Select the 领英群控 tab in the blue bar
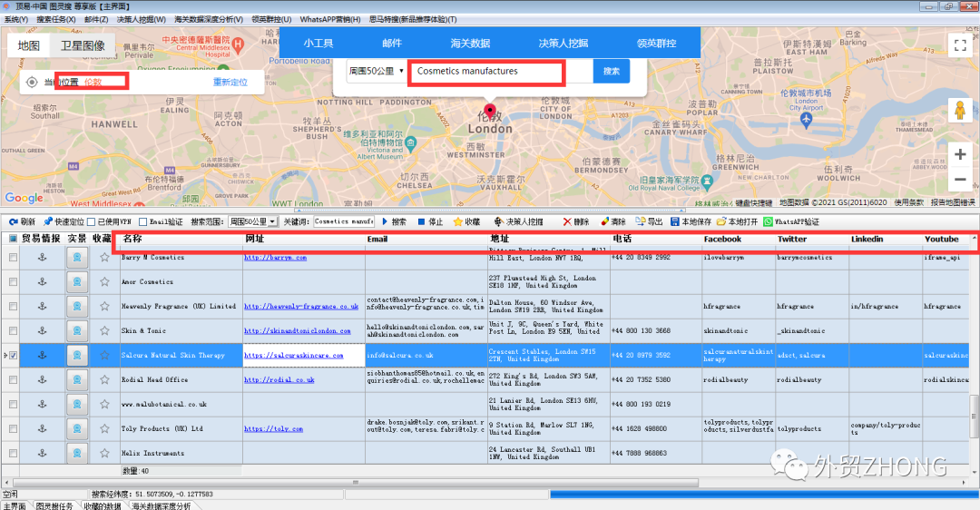The width and height of the screenshot is (980, 510). coord(656,44)
